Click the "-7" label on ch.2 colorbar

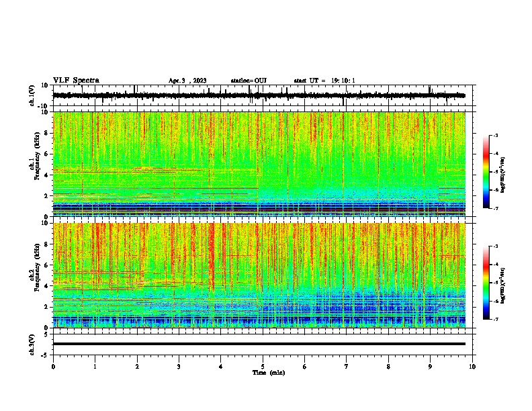click(x=495, y=320)
